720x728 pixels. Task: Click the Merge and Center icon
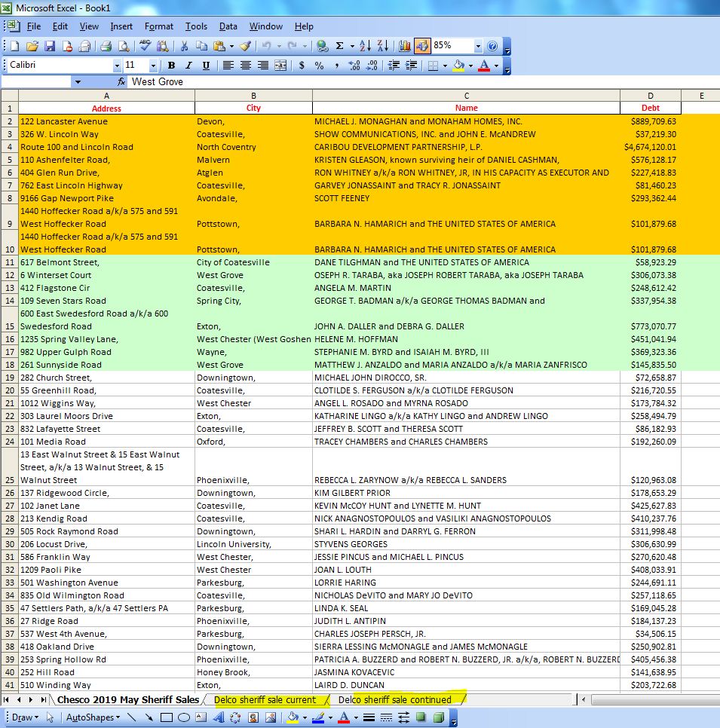[x=280, y=66]
